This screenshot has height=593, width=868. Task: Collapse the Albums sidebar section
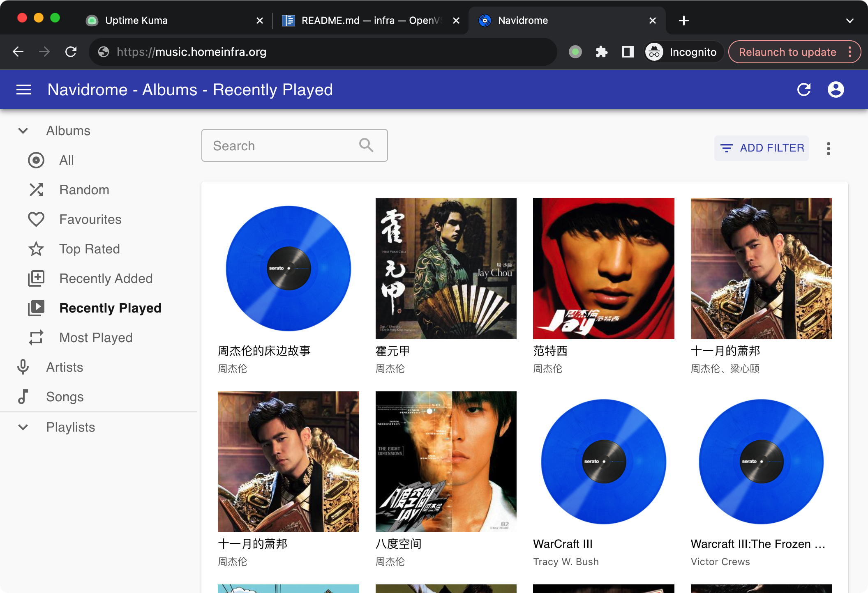[23, 131]
